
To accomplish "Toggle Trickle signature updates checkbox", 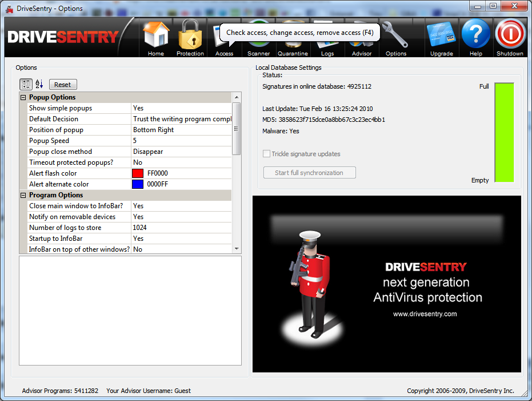I will (x=267, y=154).
